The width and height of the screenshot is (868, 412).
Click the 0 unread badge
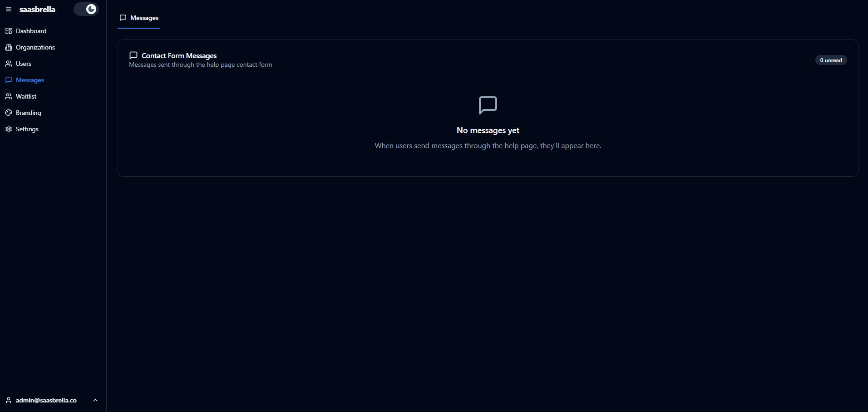(830, 60)
